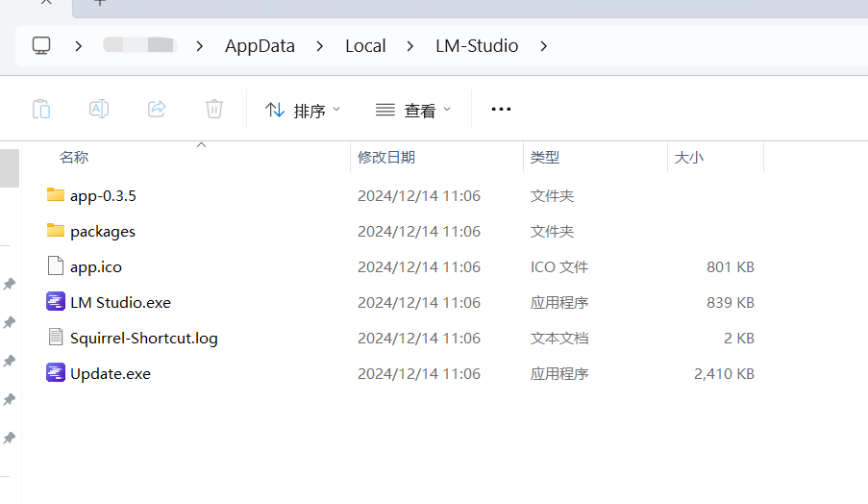Screen dimensions: 868x504
Task: Expand chevron before AppData breadcrumb
Action: [200, 46]
